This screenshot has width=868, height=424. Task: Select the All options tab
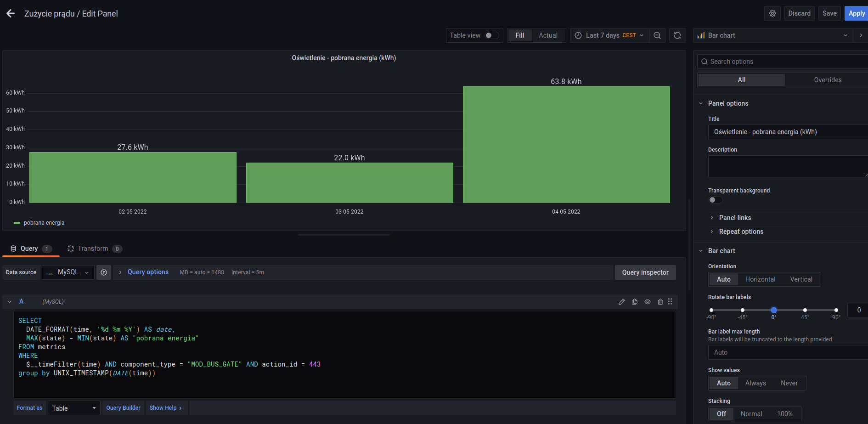tap(741, 80)
